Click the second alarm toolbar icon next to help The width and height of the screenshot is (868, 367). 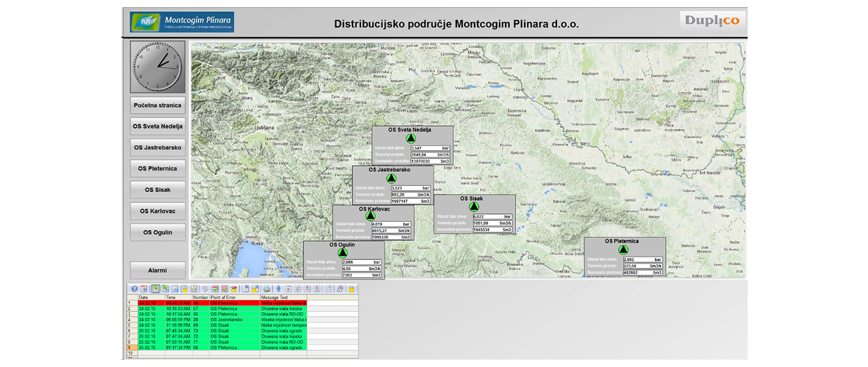pyautogui.click(x=144, y=289)
